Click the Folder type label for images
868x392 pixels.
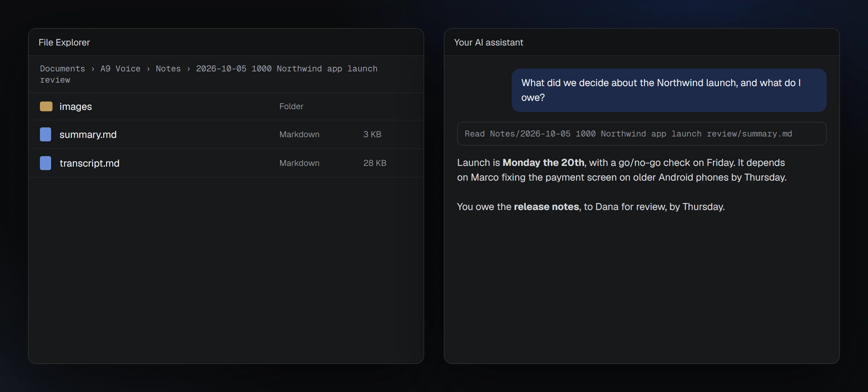tap(291, 106)
